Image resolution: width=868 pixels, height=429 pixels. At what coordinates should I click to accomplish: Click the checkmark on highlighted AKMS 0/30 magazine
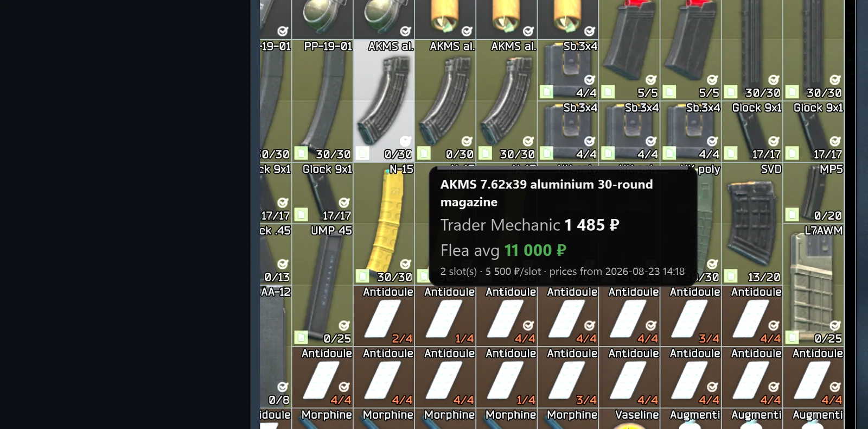405,141
